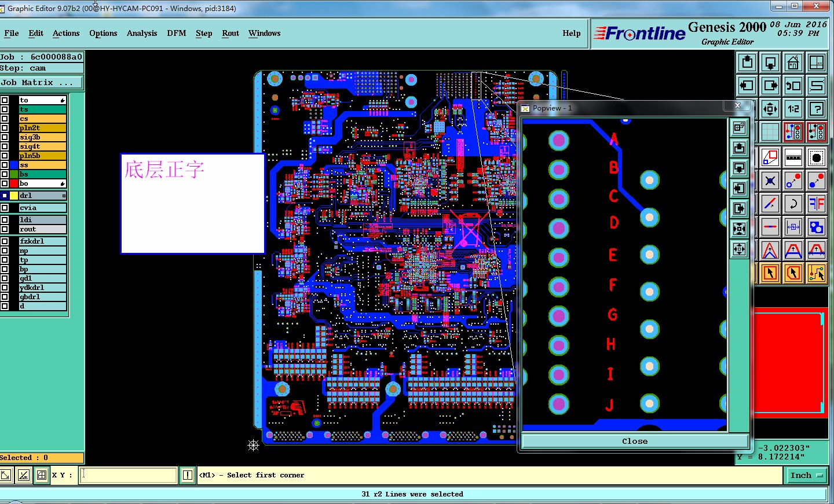Click the exclamation mark icon beside XY field
834x504 pixels.
[x=188, y=475]
